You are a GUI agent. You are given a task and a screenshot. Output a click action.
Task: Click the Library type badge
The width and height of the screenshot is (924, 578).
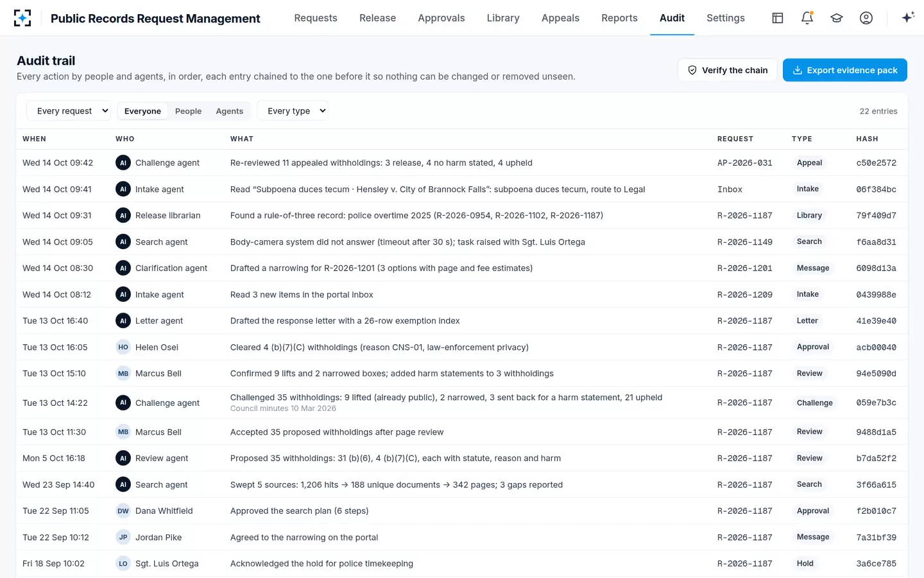[x=809, y=215]
